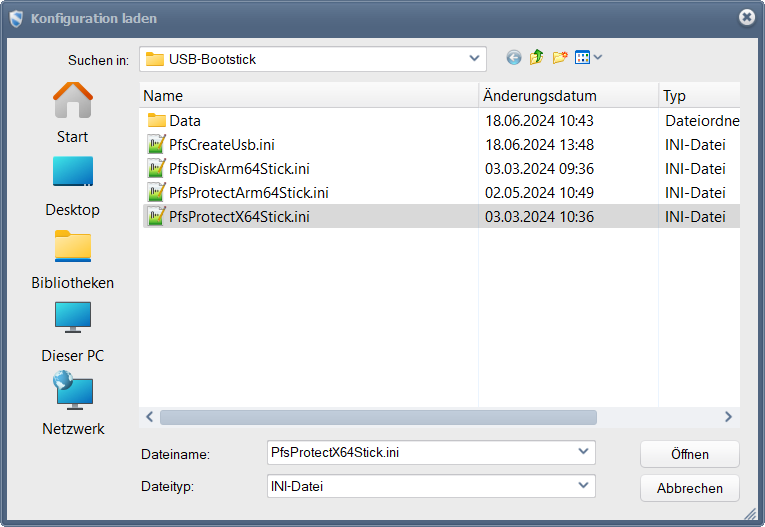Browse Netzwerk from the sidebar
This screenshot has height=527, width=765.
click(72, 404)
